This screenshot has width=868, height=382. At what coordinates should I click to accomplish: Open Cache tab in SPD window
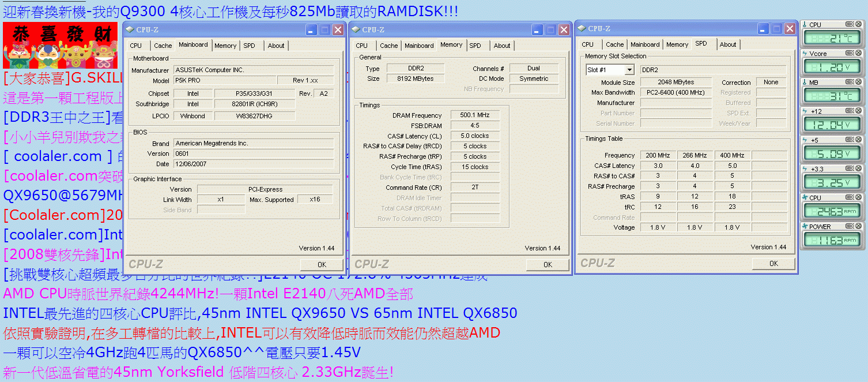[615, 44]
